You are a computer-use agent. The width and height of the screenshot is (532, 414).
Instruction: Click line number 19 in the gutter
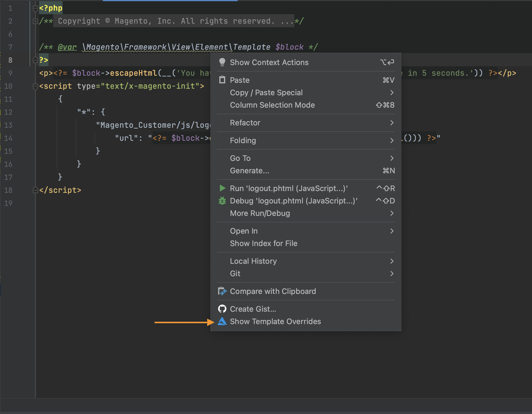pyautogui.click(x=8, y=203)
